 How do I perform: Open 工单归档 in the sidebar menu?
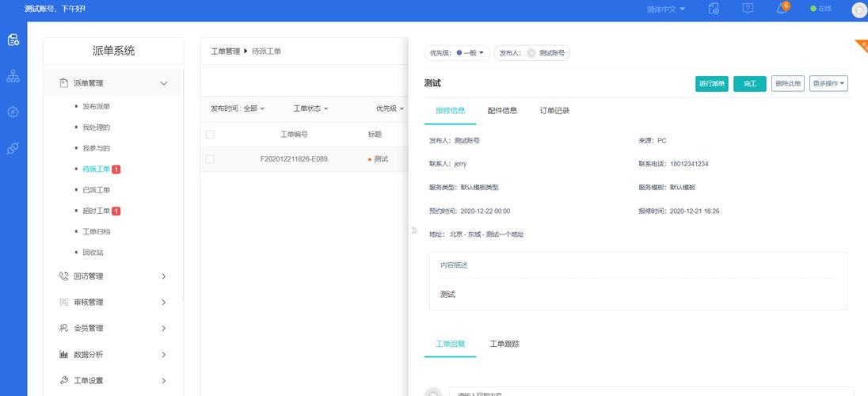coord(97,231)
